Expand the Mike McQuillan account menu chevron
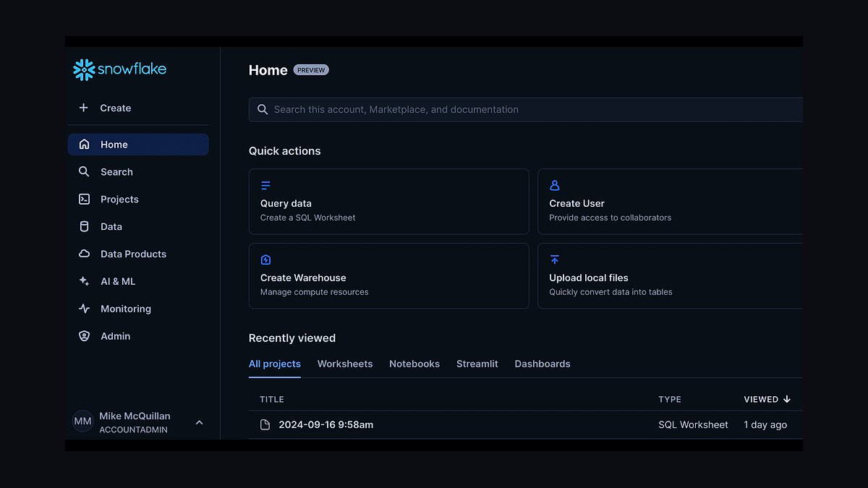The width and height of the screenshot is (868, 488). pyautogui.click(x=200, y=422)
